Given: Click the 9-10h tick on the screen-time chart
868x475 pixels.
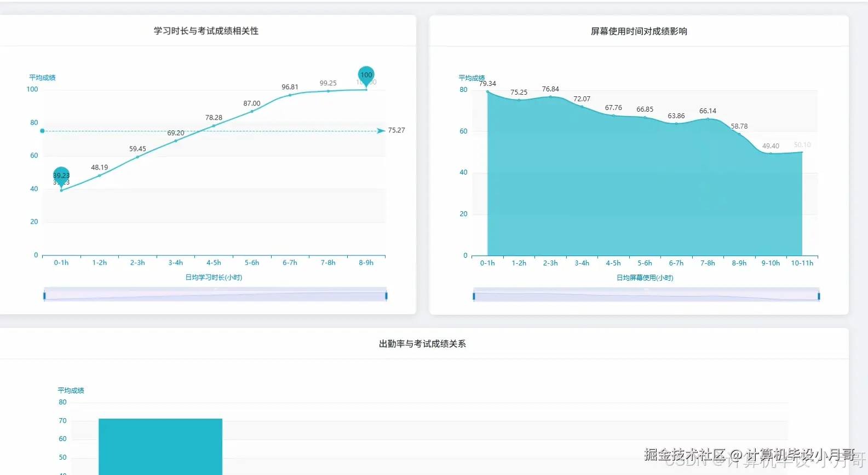Looking at the screenshot, I should [x=771, y=263].
